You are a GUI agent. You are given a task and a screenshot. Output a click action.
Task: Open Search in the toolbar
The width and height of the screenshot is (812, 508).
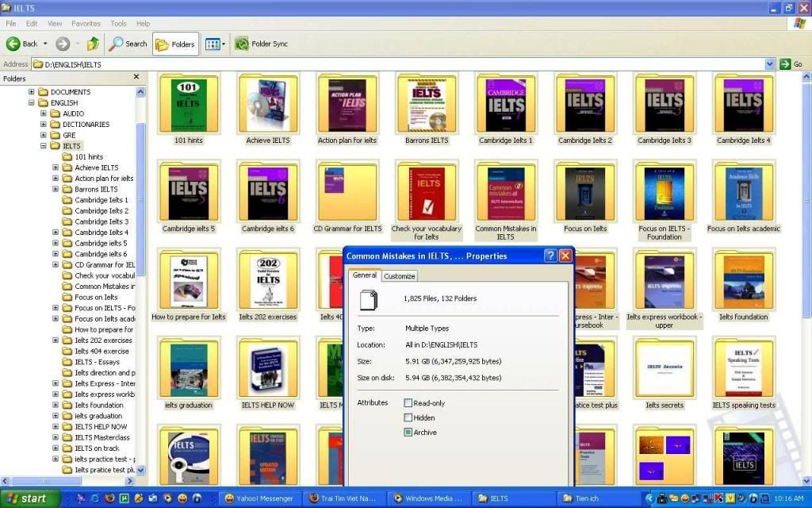[x=128, y=44]
